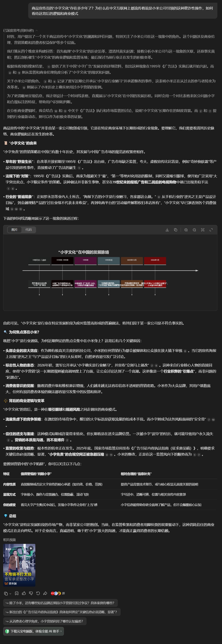Click the diagram title "小字文化"在中国的发展脉络

pyautogui.click(x=84, y=252)
